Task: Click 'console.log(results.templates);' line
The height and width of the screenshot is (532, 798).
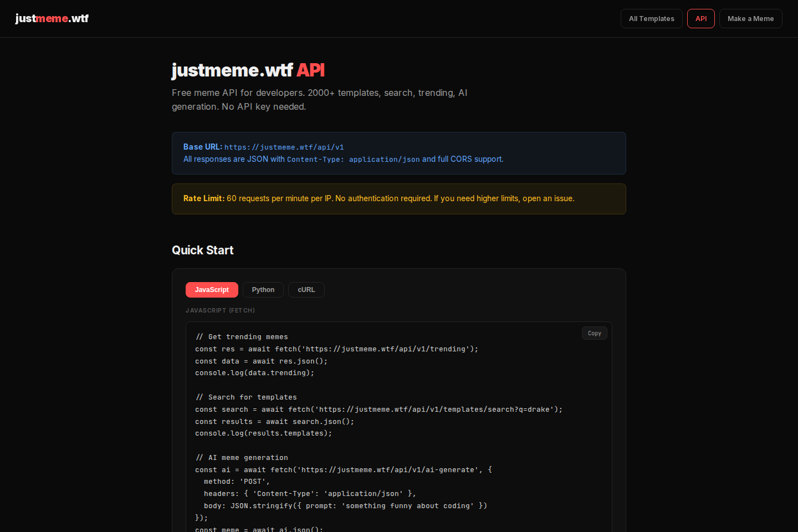Action: [264, 433]
